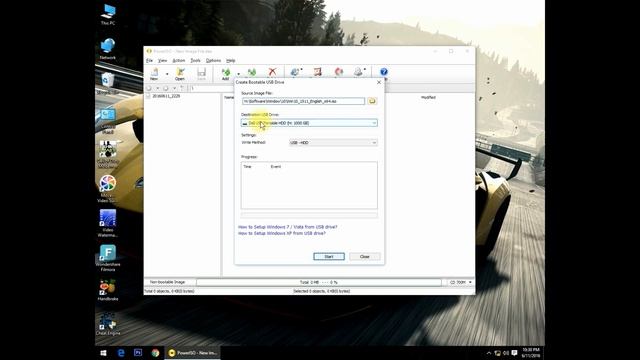Show hidden system tray icons chevron

[x=489, y=353]
